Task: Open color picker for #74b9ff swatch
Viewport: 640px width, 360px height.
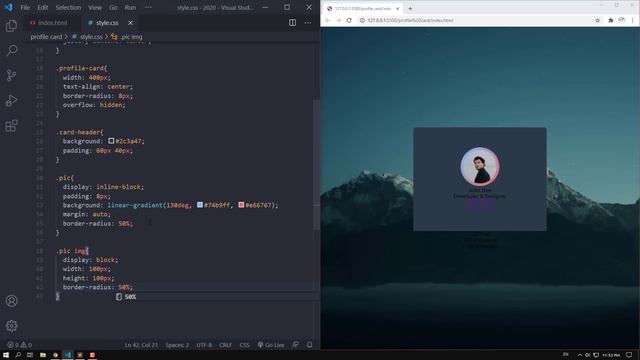Action: (200, 204)
